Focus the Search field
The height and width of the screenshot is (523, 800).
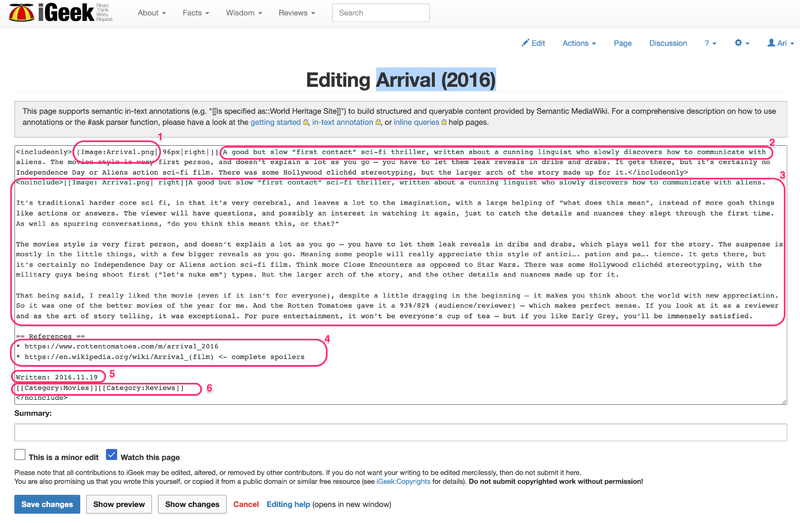coord(381,13)
